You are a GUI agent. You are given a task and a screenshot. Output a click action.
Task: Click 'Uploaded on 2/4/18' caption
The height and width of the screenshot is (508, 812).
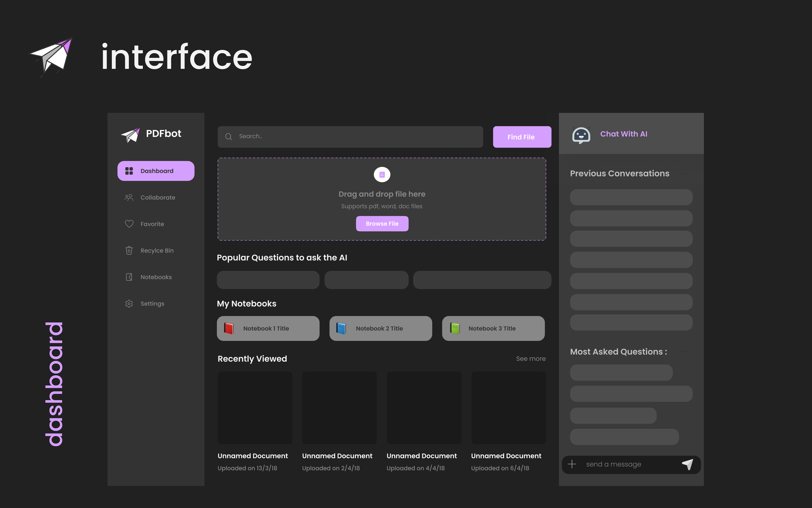point(331,468)
